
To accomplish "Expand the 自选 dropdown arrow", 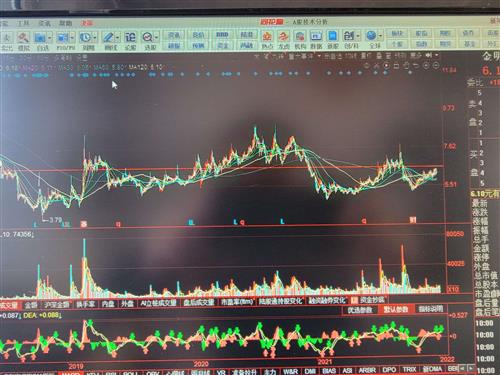I will click(x=50, y=37).
